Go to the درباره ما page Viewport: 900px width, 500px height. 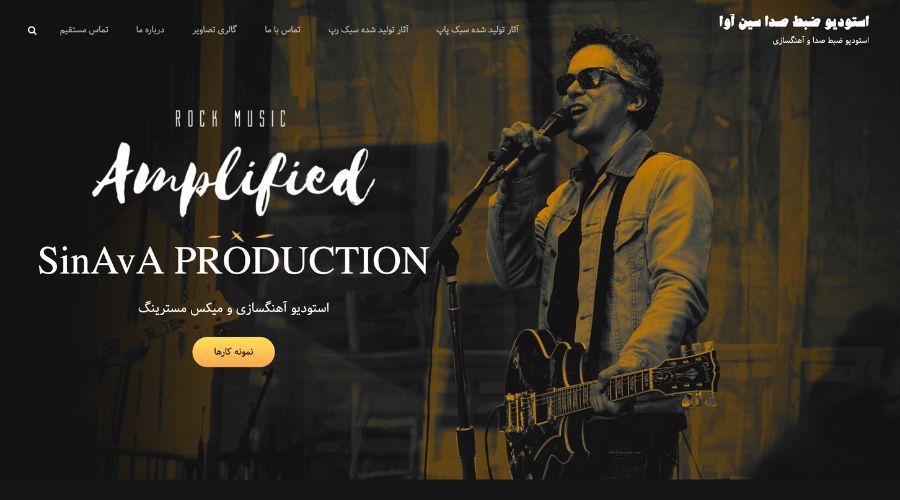coord(150,29)
